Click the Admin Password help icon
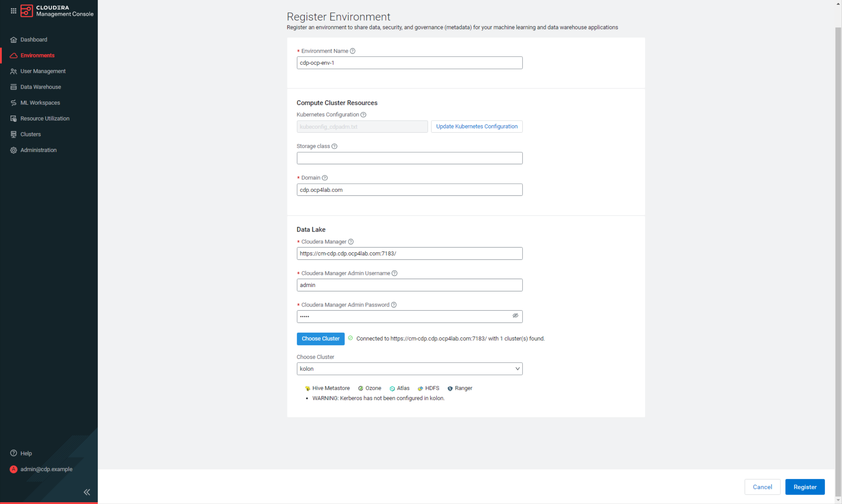This screenshot has height=504, width=842. tap(394, 305)
